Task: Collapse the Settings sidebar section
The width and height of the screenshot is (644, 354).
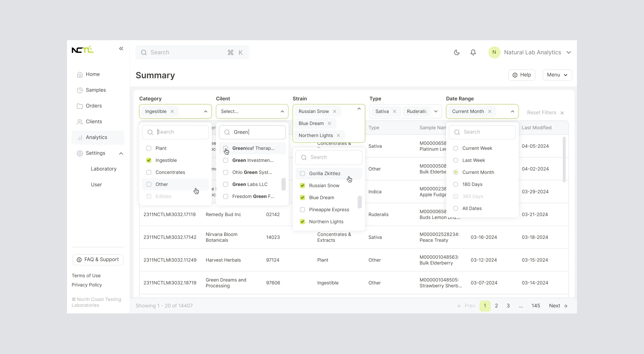Action: [121, 153]
